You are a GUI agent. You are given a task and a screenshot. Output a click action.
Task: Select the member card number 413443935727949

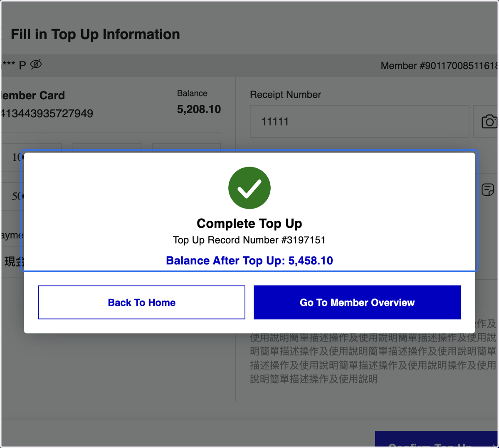coord(47,113)
